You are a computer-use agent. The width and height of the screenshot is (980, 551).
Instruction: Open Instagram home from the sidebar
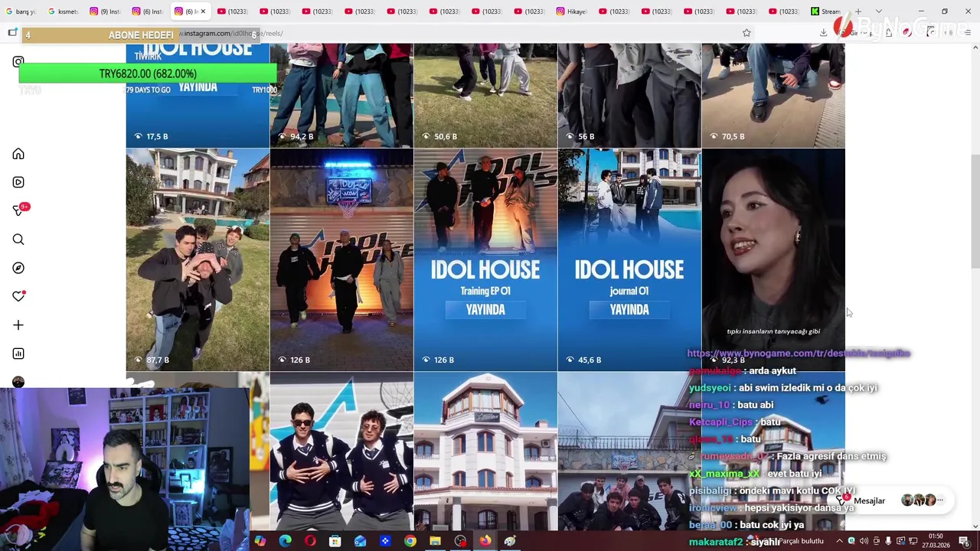(18, 154)
